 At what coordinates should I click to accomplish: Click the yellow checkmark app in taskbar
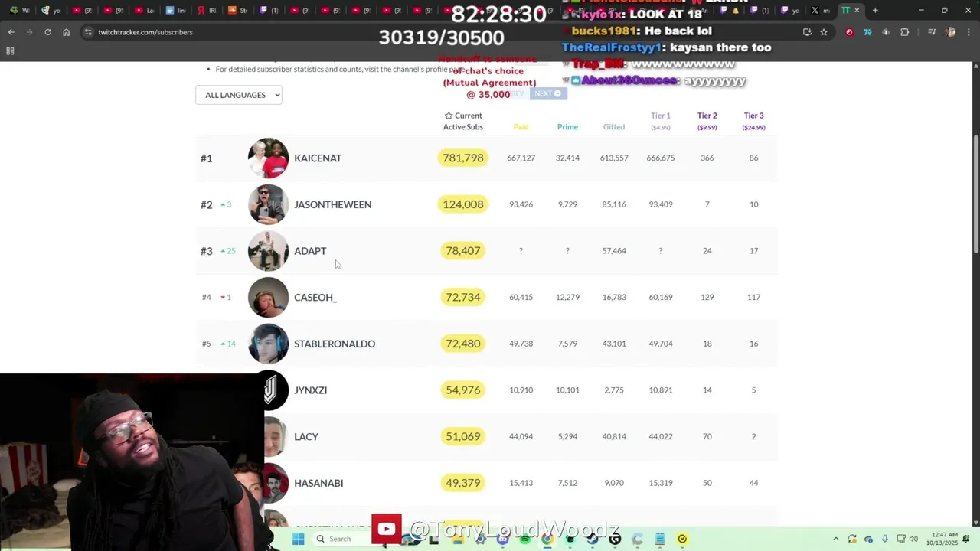682,539
